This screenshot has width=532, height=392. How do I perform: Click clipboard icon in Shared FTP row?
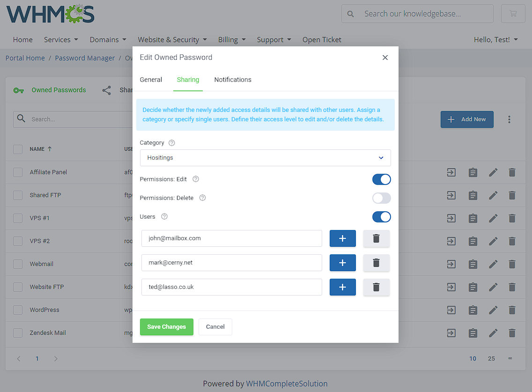[x=473, y=195]
